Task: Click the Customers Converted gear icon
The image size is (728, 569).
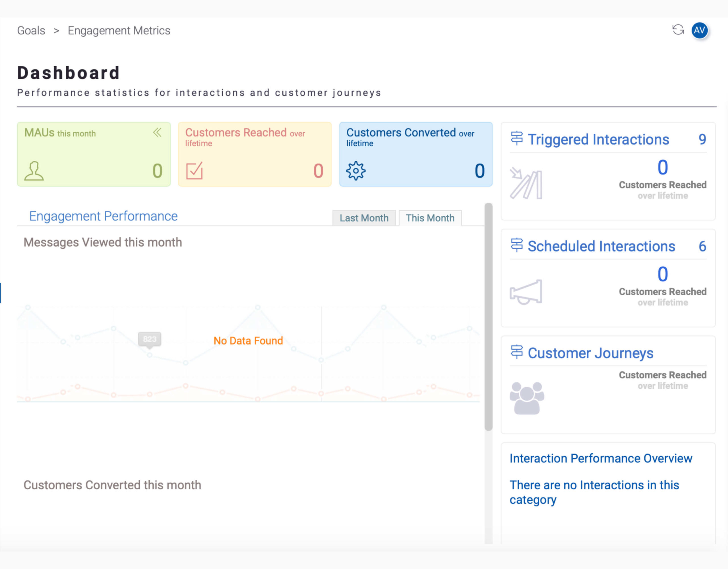Action: click(x=356, y=171)
